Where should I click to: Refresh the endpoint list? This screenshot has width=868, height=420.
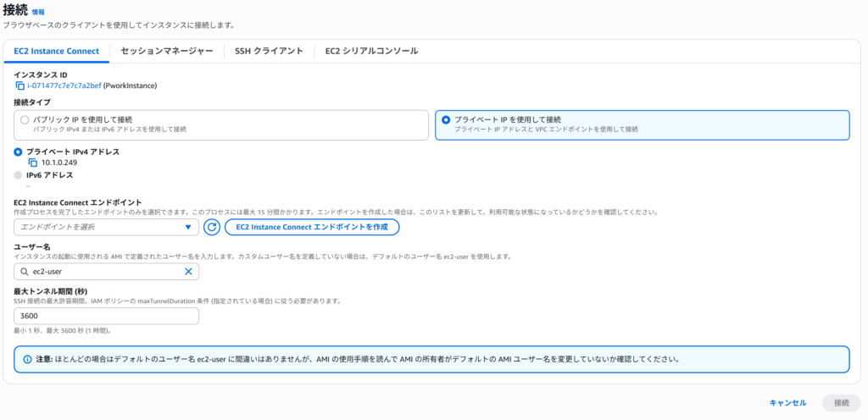[x=211, y=227]
